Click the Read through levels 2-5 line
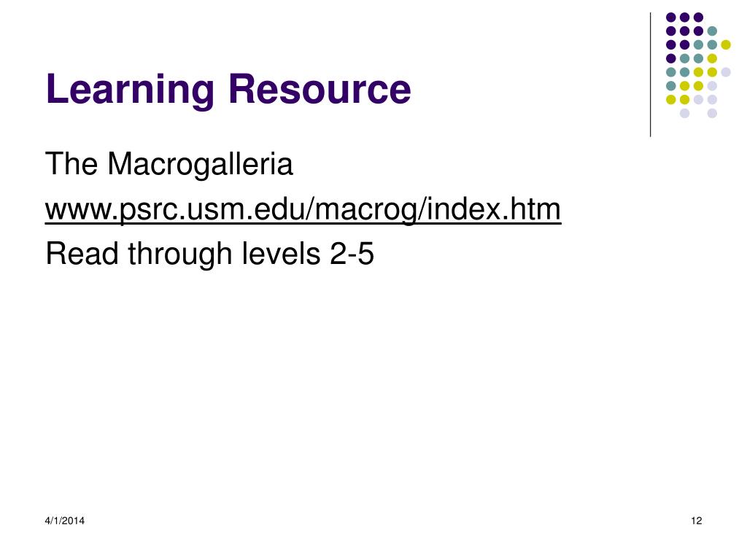The height and width of the screenshot is (560, 747). (209, 253)
